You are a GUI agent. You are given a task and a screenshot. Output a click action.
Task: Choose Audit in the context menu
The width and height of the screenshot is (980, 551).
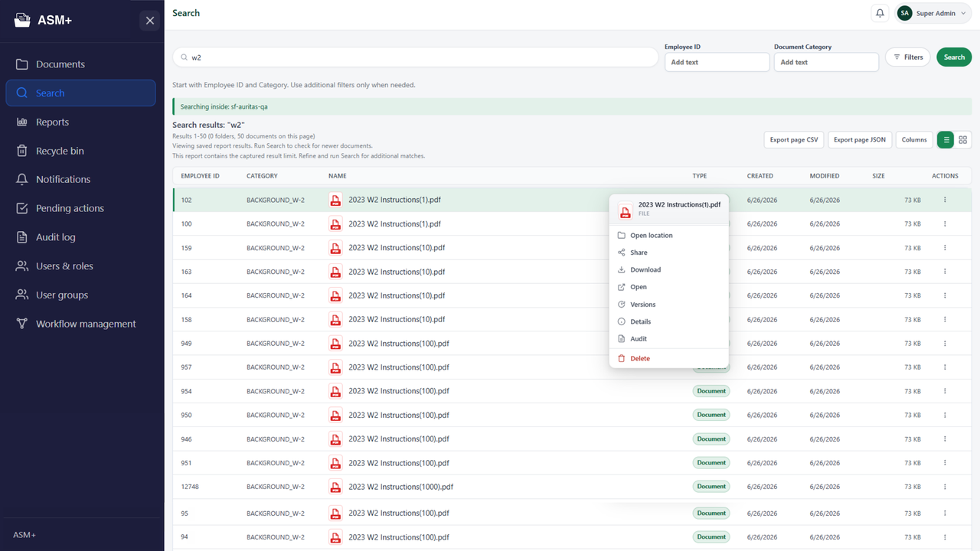[x=668, y=339]
